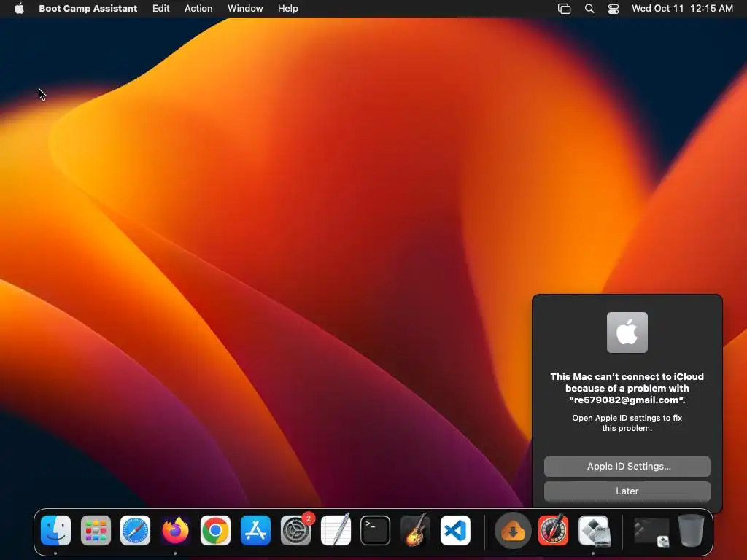The height and width of the screenshot is (560, 747).
Task: Open the Apple menu
Action: [19, 9]
